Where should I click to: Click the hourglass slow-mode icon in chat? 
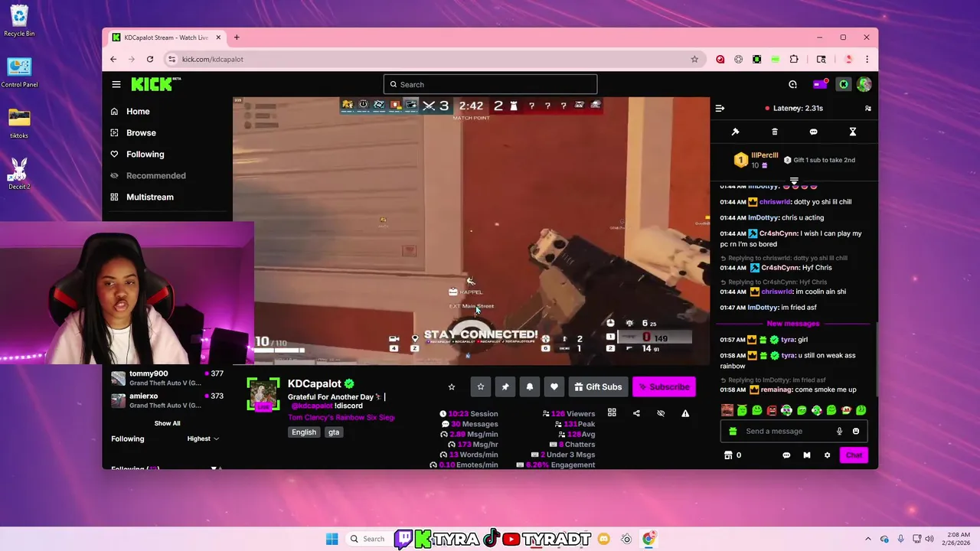coord(852,132)
